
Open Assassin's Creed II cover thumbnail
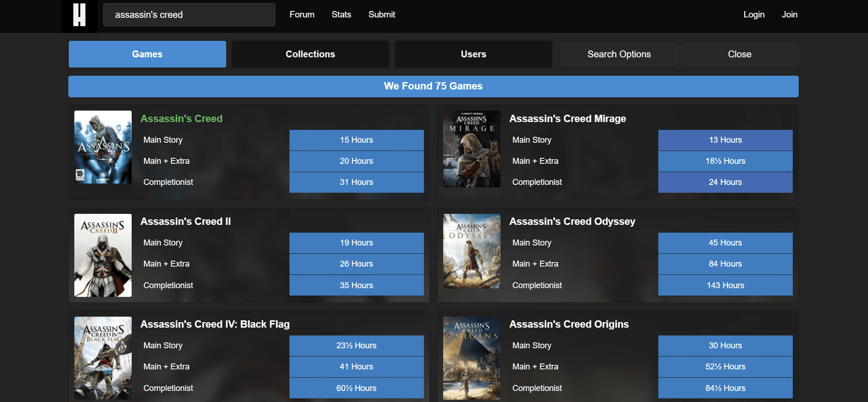tap(103, 255)
